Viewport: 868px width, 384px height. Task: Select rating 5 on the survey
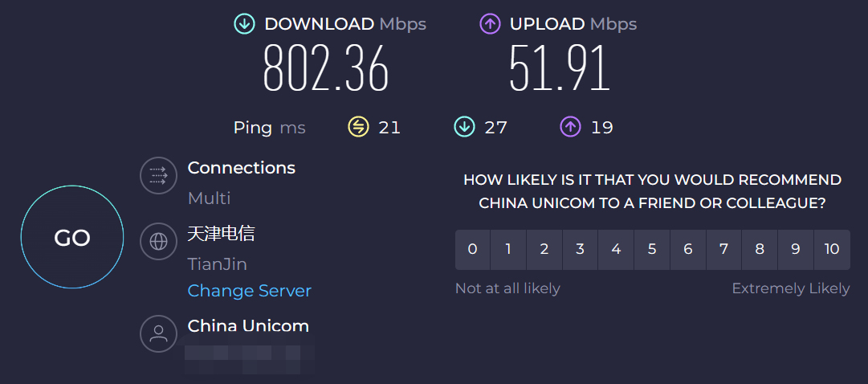[x=652, y=249]
